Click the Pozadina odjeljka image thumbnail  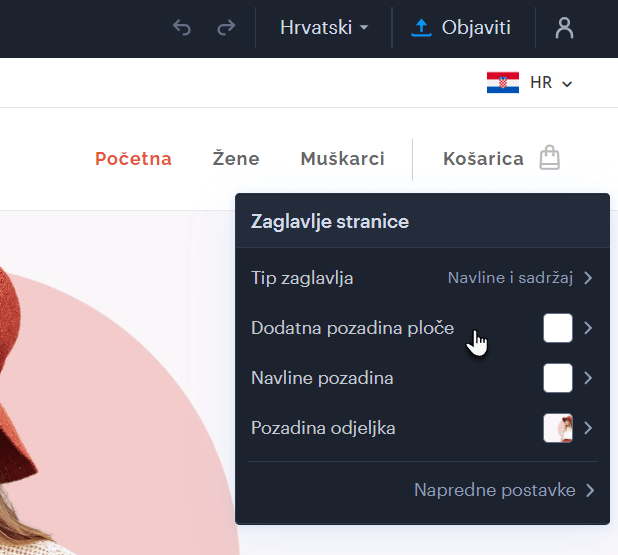click(x=558, y=428)
